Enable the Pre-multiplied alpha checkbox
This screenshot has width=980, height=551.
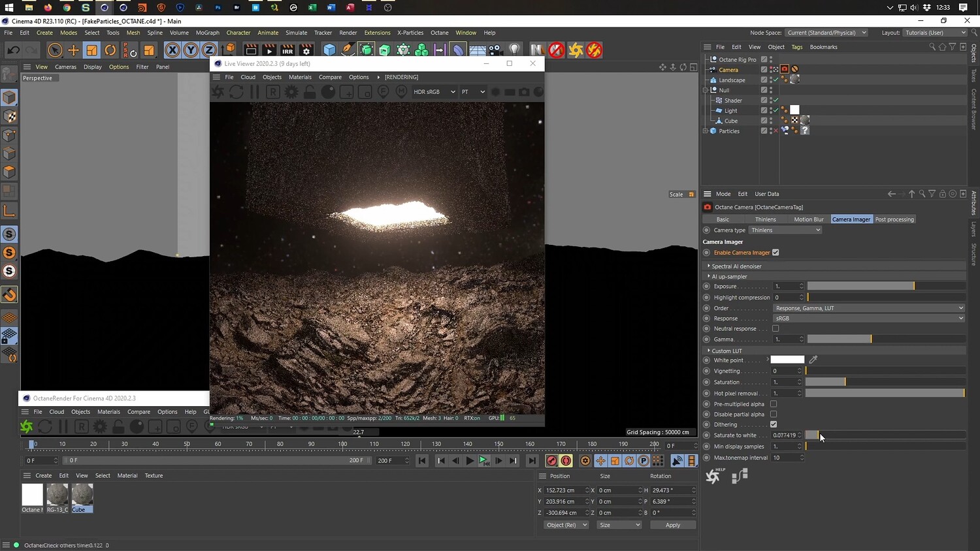coord(774,404)
